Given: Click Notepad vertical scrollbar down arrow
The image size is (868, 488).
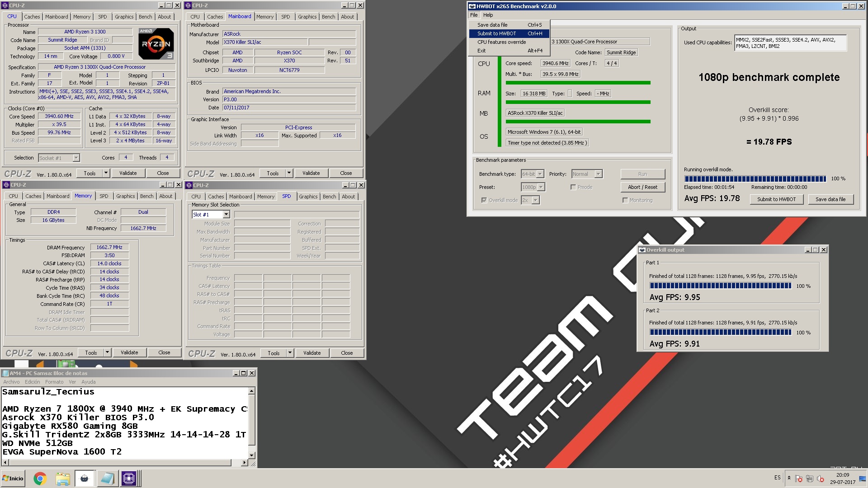Looking at the screenshot, I should pyautogui.click(x=252, y=455).
